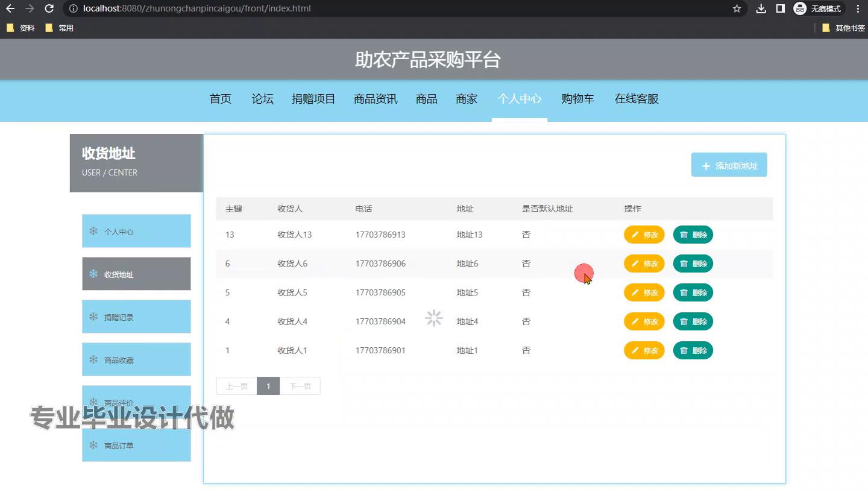Click snowflake icon beside 商品订单 sidebar item
This screenshot has width=868, height=492.
(93, 445)
